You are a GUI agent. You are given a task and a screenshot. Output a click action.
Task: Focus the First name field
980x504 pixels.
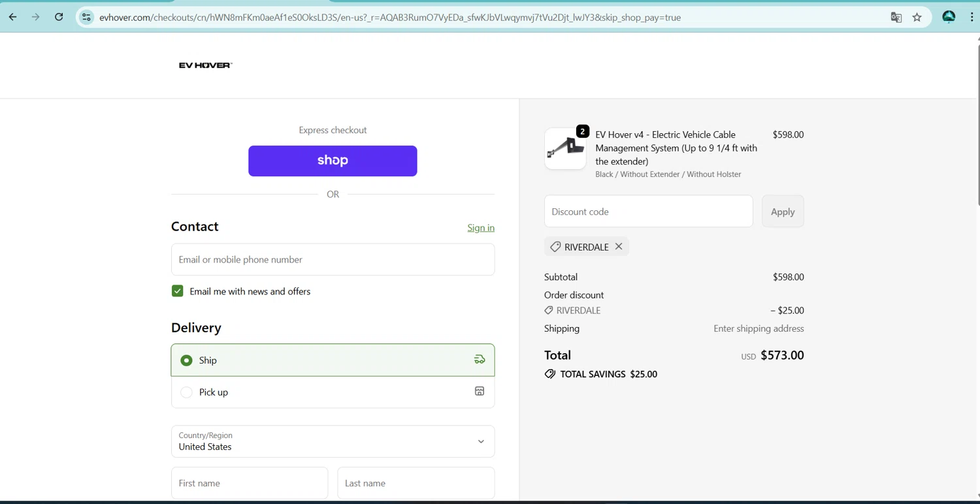click(x=250, y=483)
